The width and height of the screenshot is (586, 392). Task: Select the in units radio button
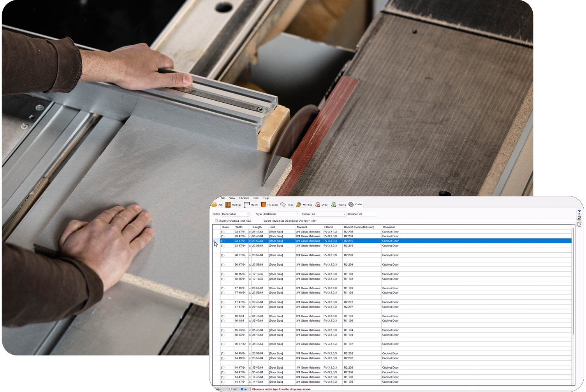click(x=242, y=389)
